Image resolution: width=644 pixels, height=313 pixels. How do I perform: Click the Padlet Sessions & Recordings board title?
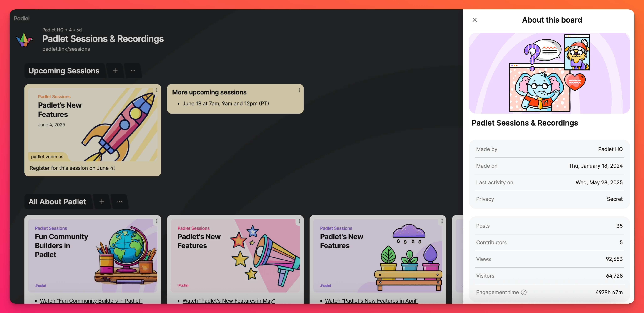[x=103, y=39]
